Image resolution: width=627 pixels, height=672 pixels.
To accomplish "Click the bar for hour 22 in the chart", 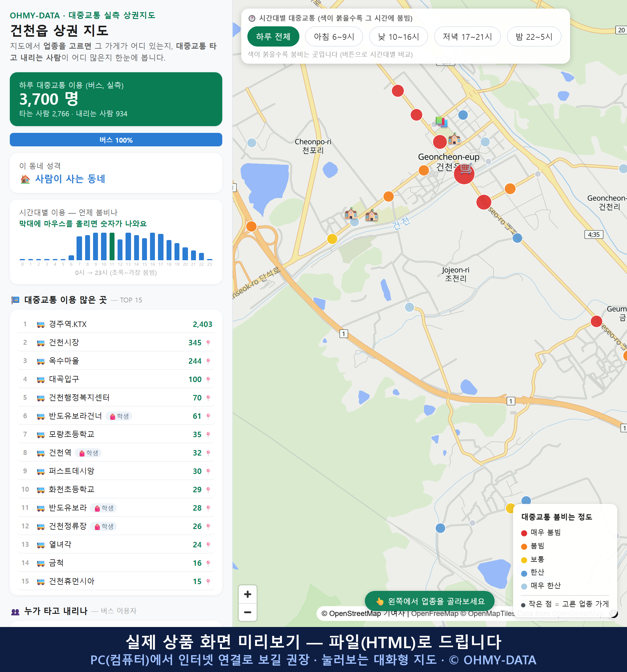I will [x=201, y=256].
